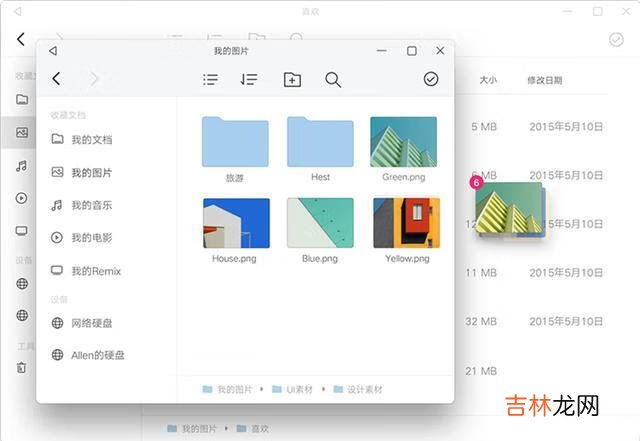Screen dimensions: 640x441
Task: Create a new folder with plus-folder icon
Action: coord(292,79)
